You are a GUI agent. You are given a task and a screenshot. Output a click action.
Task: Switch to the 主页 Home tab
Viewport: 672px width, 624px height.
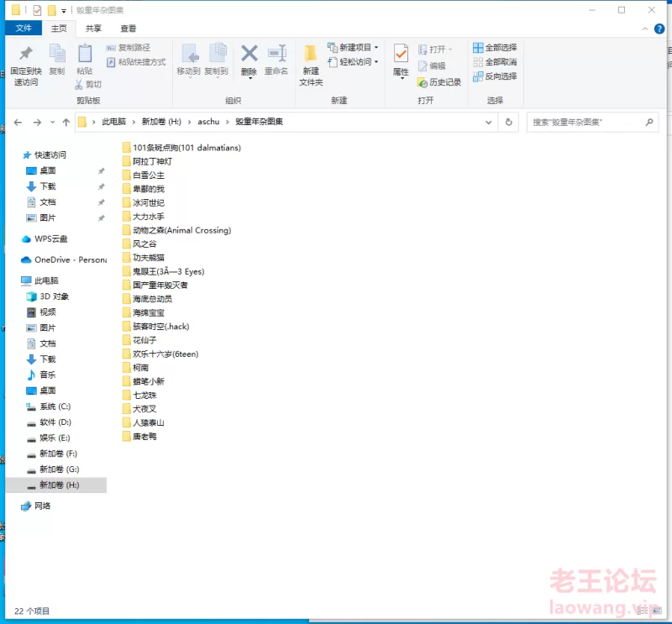pos(59,29)
